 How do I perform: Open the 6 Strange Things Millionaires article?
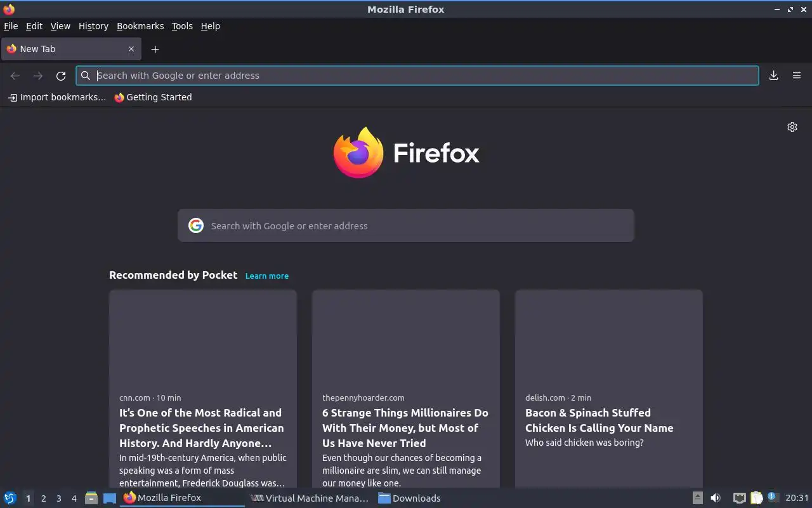(405, 428)
